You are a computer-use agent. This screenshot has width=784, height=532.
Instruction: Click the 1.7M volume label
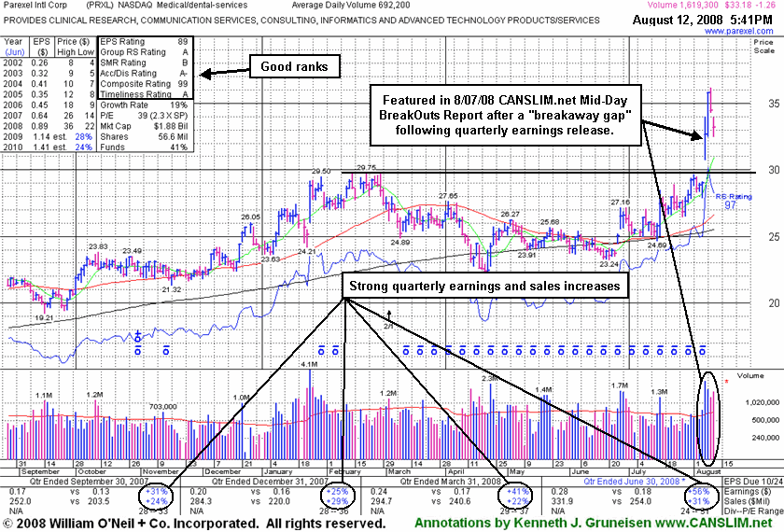coord(620,385)
